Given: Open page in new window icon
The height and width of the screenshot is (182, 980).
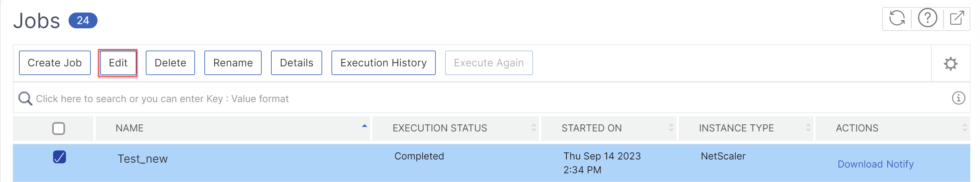Looking at the screenshot, I should coord(957,18).
